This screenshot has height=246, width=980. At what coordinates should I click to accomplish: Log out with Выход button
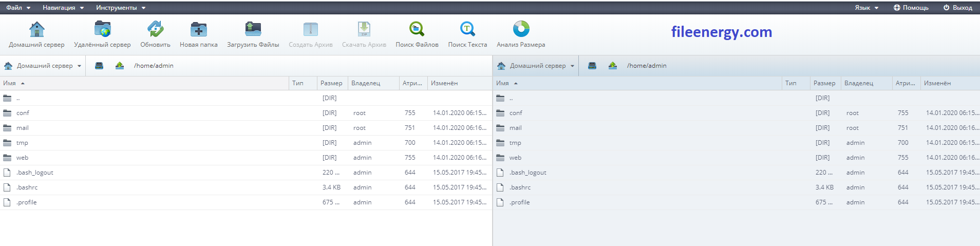pos(958,8)
